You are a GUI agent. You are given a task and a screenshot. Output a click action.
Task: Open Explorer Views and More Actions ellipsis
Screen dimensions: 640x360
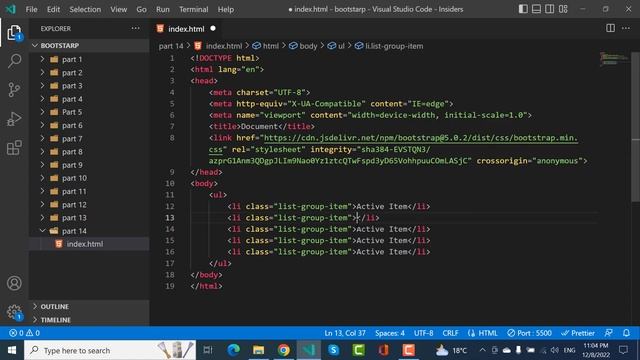click(x=135, y=29)
